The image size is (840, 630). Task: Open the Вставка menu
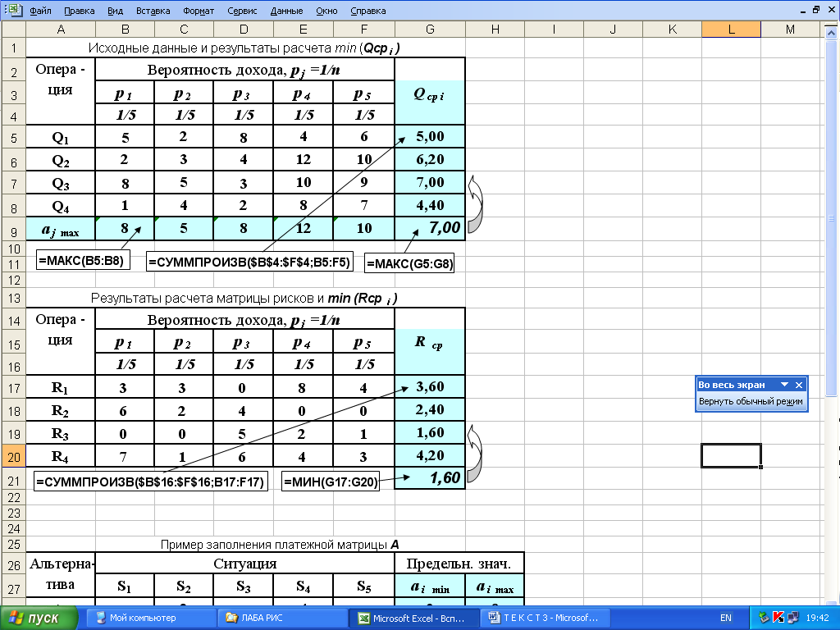153,10
